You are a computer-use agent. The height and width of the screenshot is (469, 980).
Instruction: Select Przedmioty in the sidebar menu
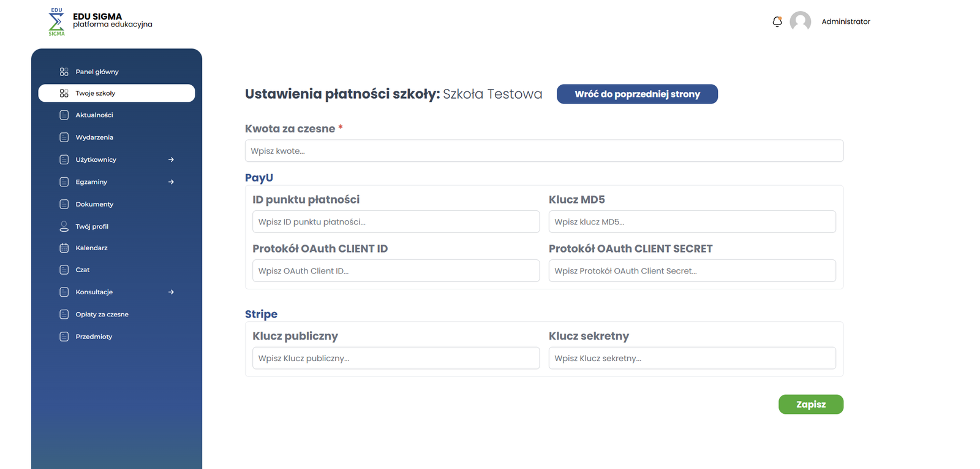tap(94, 337)
